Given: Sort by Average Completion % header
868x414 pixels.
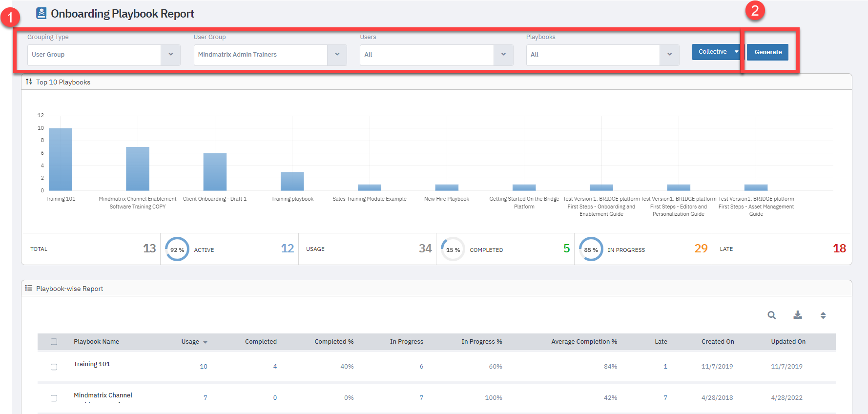Looking at the screenshot, I should coord(584,342).
